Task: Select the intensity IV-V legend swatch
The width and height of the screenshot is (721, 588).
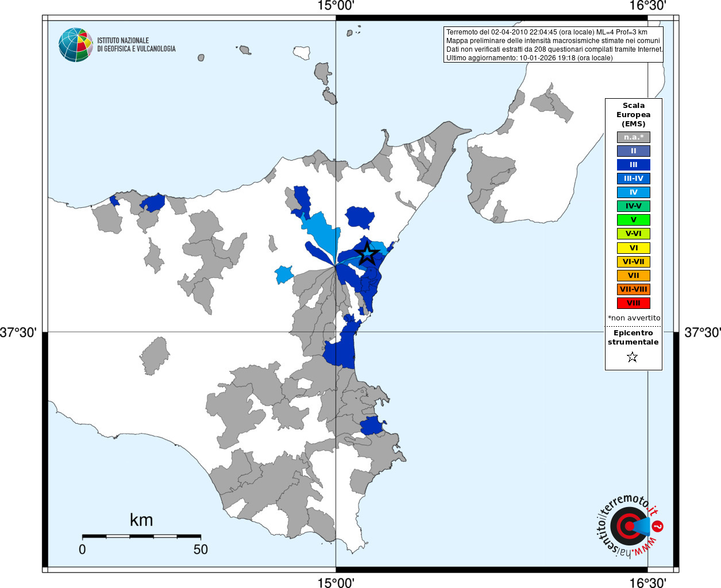Action: pos(634,206)
